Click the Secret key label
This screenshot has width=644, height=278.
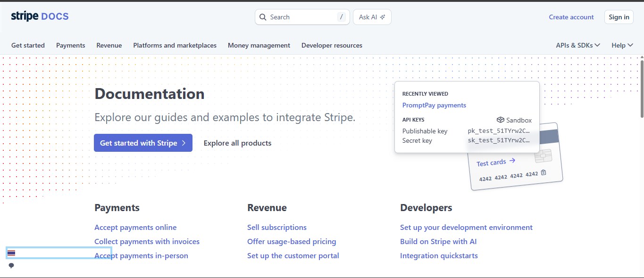pyautogui.click(x=417, y=140)
